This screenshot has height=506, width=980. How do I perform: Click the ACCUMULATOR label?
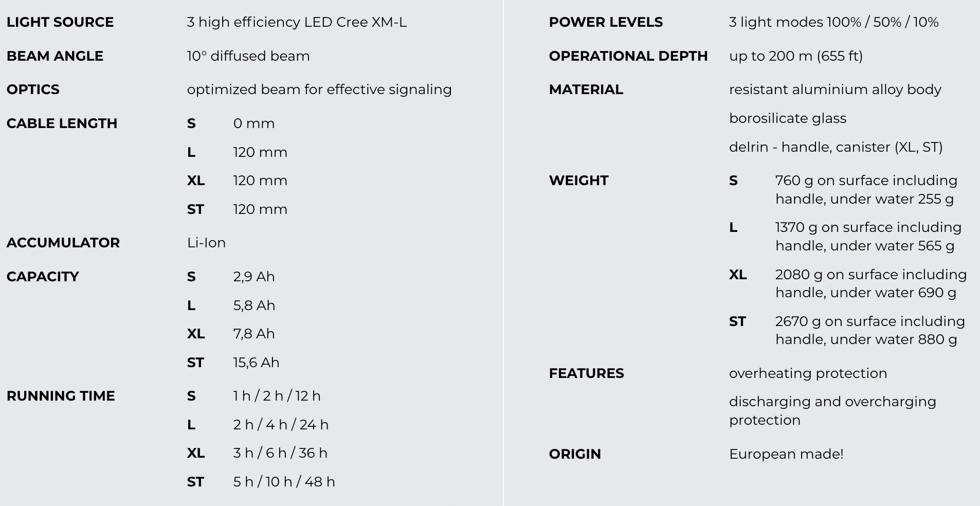point(63,243)
